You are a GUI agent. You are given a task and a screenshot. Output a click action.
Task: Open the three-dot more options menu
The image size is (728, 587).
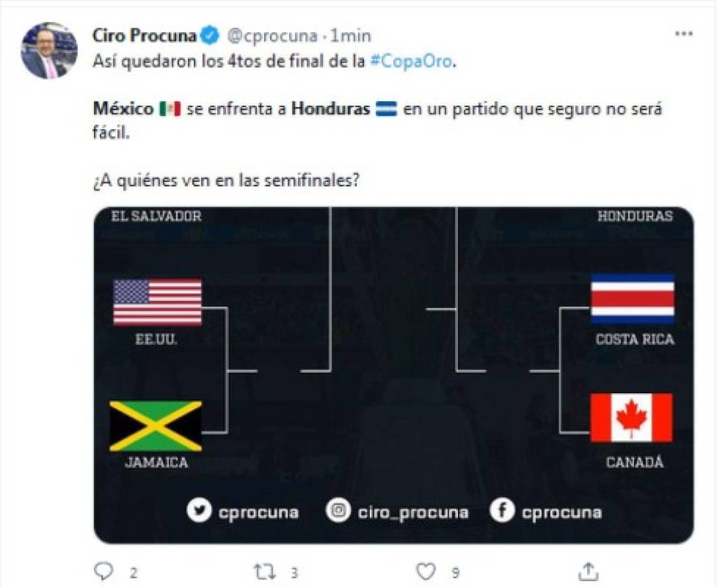(x=683, y=34)
